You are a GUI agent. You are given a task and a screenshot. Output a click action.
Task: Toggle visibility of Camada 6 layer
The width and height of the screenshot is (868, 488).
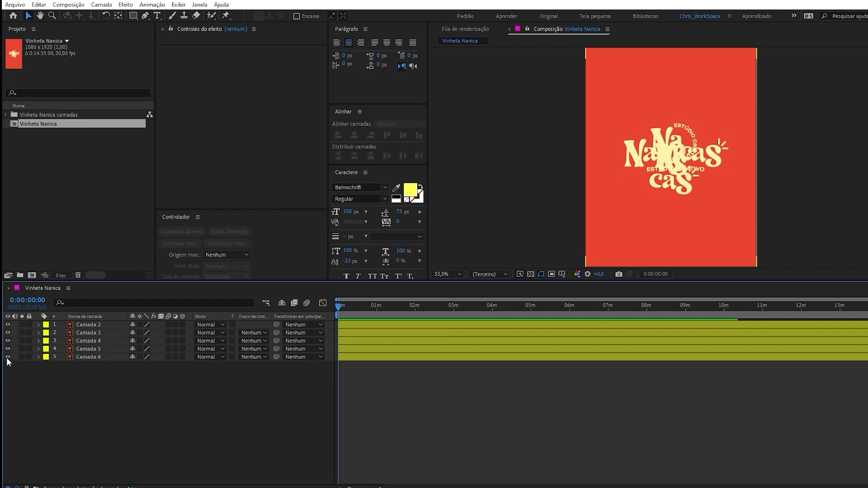click(8, 357)
